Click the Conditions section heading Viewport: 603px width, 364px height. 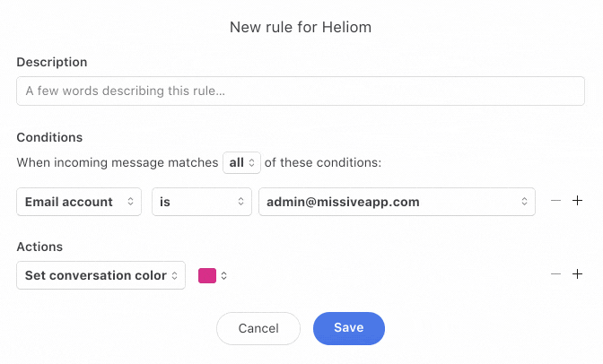tap(49, 138)
